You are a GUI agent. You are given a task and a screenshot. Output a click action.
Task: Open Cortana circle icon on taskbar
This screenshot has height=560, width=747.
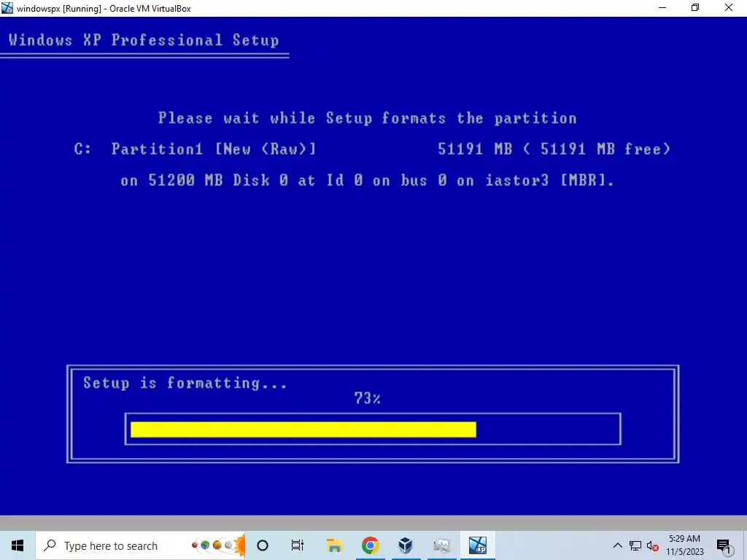pos(263,545)
